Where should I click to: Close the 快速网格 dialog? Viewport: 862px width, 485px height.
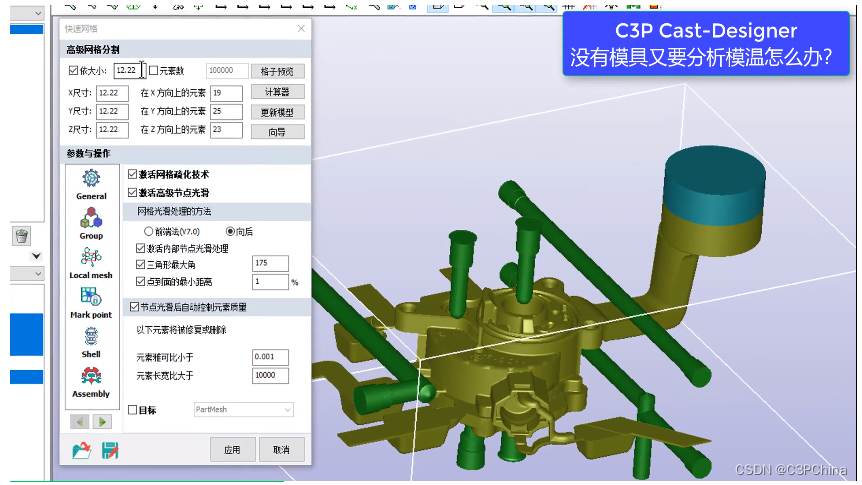coord(301,29)
